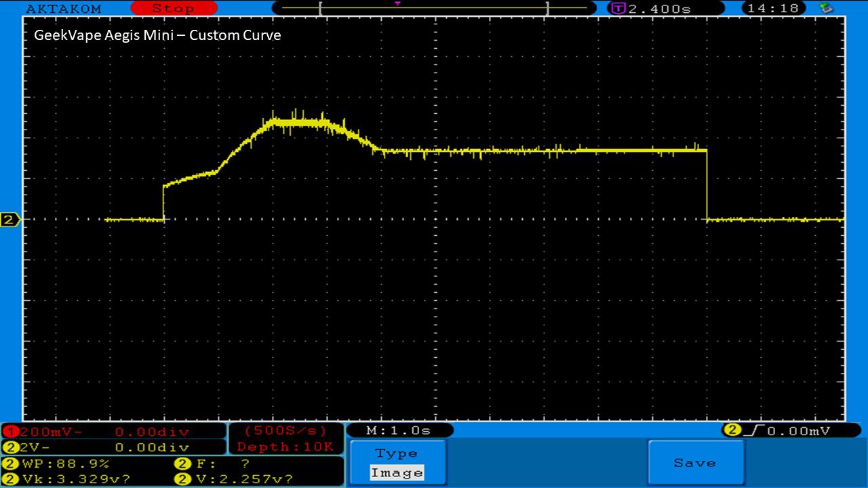868x488 pixels.
Task: Click the M:1.0s timebase readout
Action: 399,430
